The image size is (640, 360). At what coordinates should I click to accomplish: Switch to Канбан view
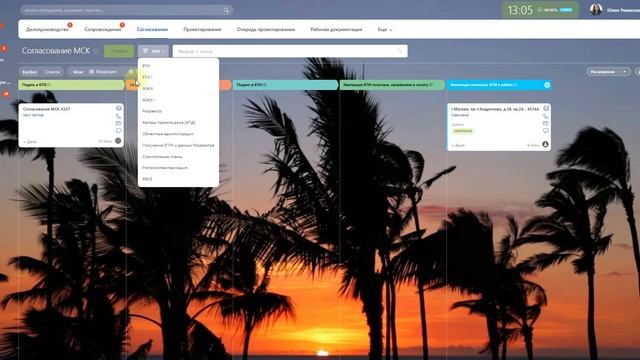click(x=30, y=72)
